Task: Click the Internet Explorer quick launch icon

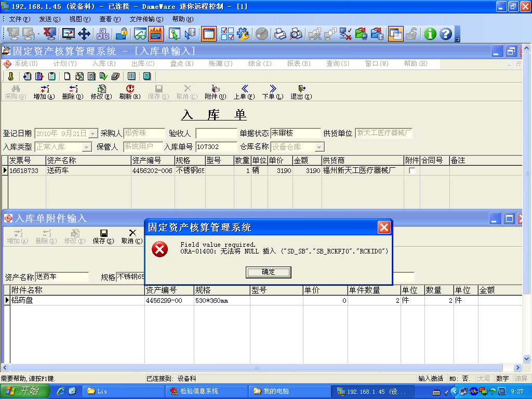Action: coord(61,391)
